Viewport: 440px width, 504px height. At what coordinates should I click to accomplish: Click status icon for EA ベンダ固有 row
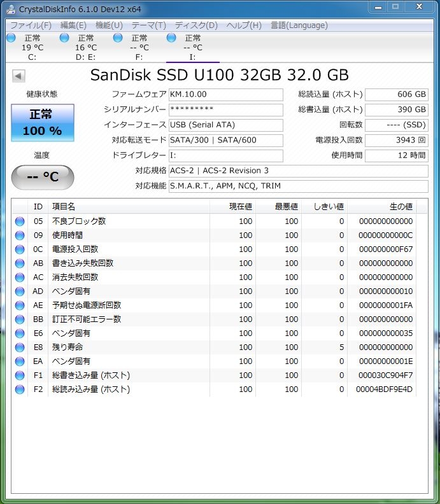pyautogui.click(x=20, y=361)
